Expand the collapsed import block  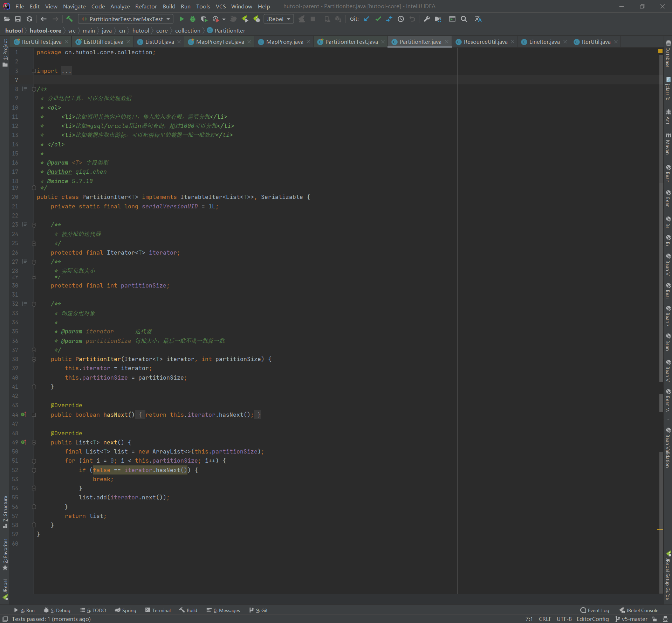tap(34, 71)
